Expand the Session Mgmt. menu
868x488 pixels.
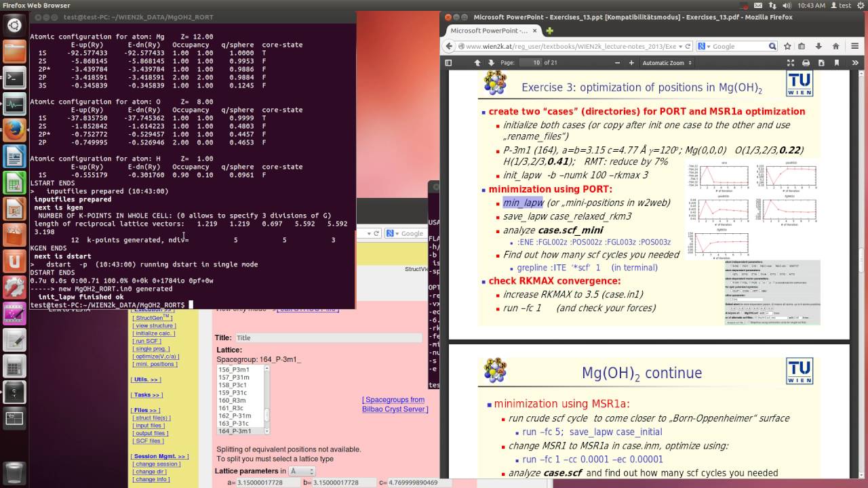pyautogui.click(x=160, y=456)
